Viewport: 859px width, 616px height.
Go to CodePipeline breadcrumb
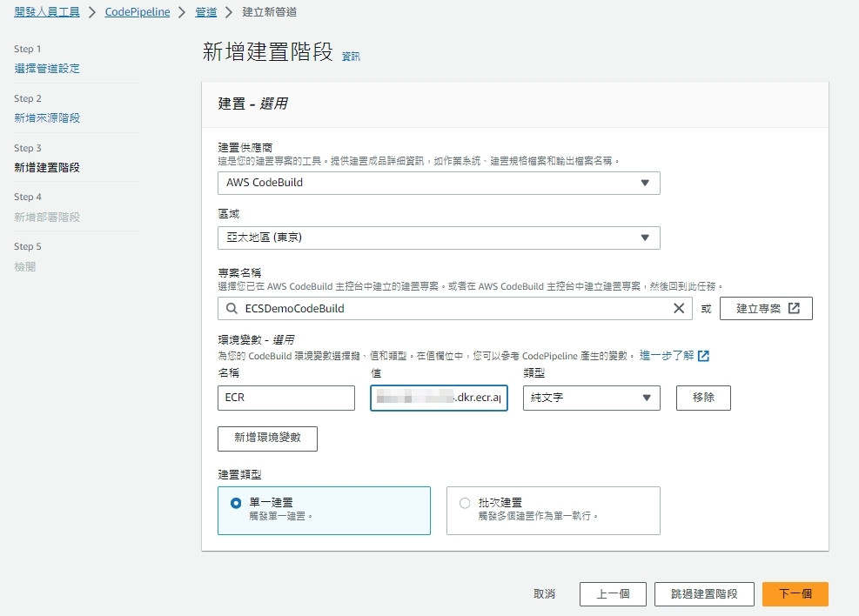pos(138,12)
